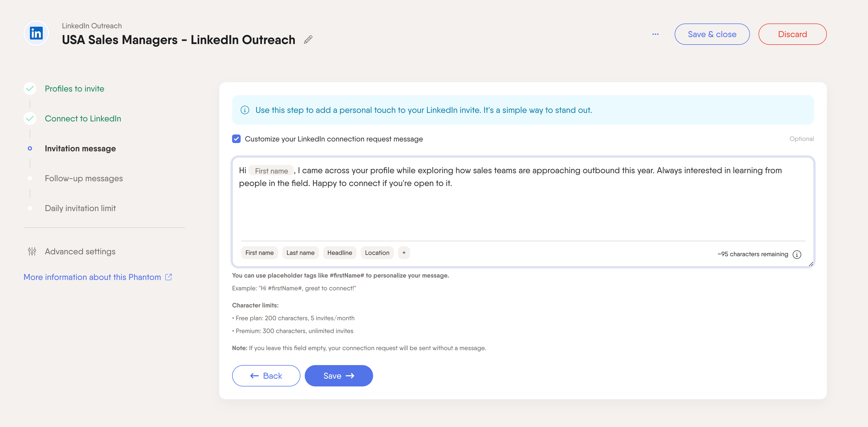Click the pencil icon to rename the title
Screen dimensions: 868x427
[x=308, y=40]
